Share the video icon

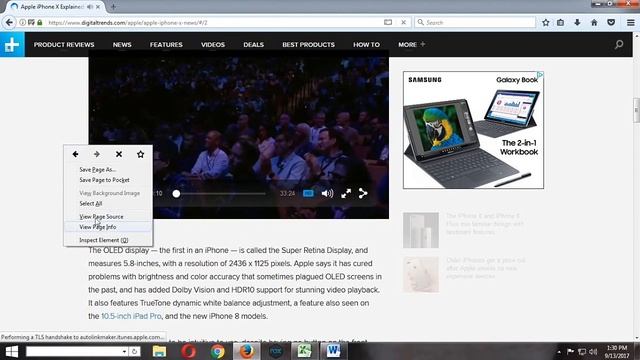[363, 193]
